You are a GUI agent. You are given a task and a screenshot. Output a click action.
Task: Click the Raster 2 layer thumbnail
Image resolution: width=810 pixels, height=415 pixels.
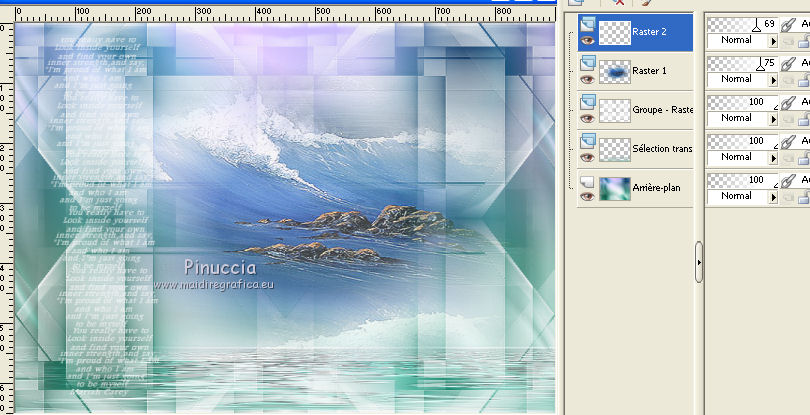[x=615, y=33]
